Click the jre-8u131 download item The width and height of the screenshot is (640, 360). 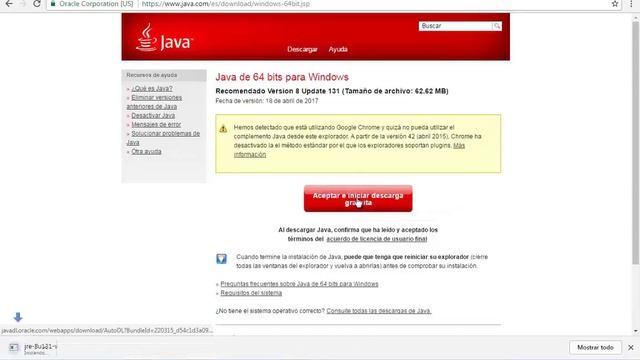tap(33, 348)
